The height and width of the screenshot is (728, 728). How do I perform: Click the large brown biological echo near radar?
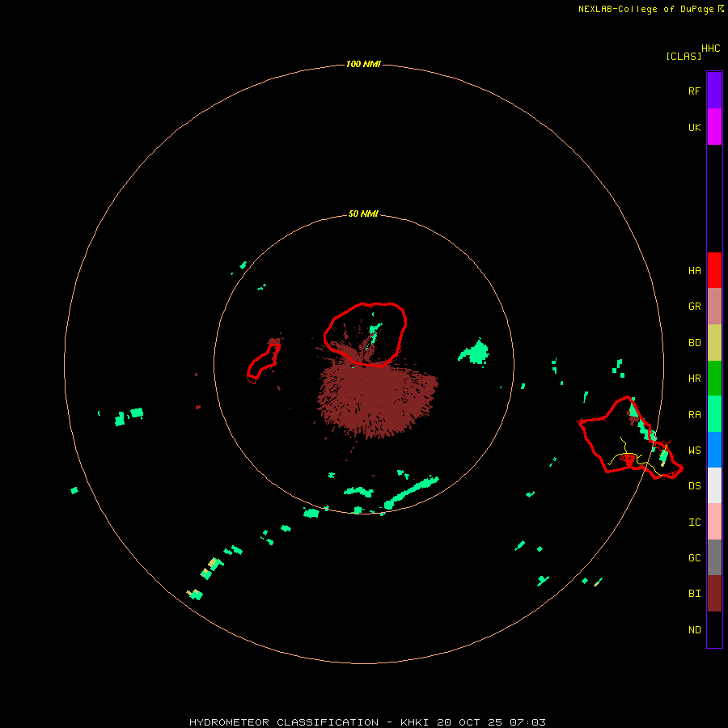pos(376,400)
